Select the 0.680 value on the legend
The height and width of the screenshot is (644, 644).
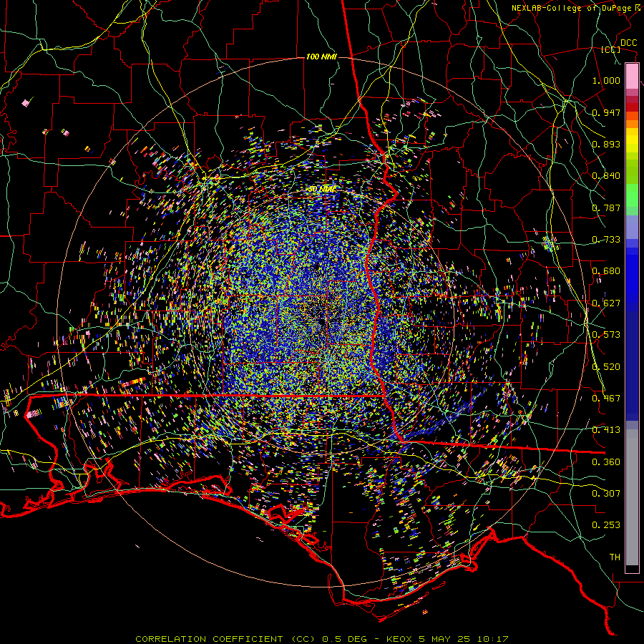tap(606, 271)
